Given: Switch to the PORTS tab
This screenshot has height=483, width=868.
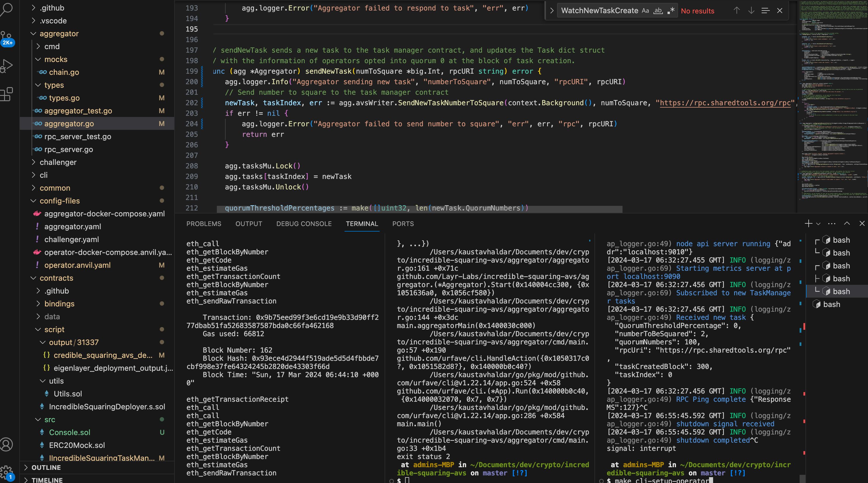Looking at the screenshot, I should coord(403,224).
